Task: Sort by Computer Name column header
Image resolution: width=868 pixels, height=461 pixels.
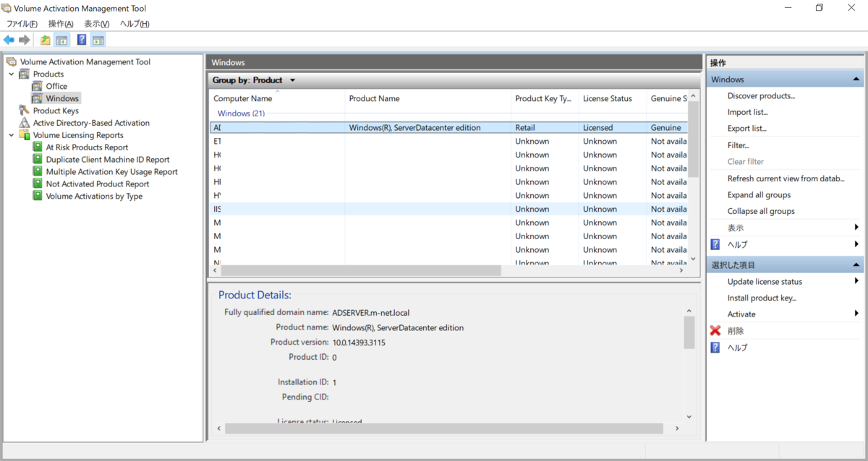Action: click(276, 99)
